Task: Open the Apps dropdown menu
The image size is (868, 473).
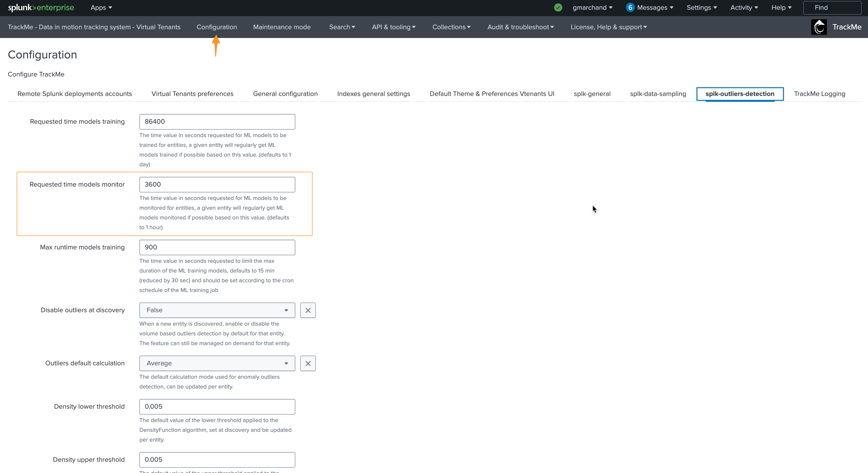Action: [x=101, y=7]
